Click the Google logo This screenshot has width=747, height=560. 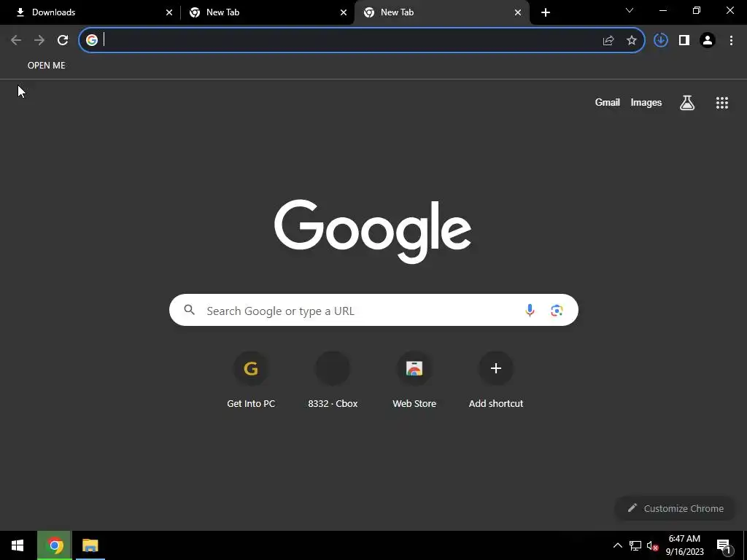[x=373, y=231]
